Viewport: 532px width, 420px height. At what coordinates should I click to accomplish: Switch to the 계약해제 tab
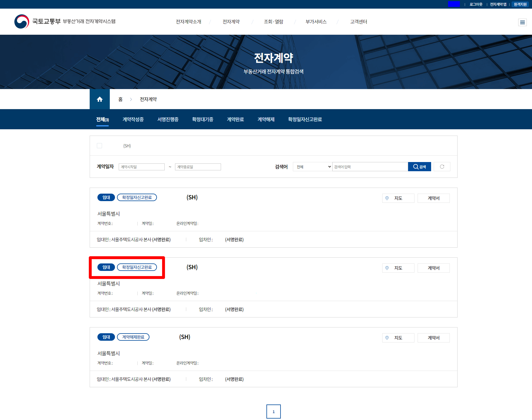tap(266, 120)
